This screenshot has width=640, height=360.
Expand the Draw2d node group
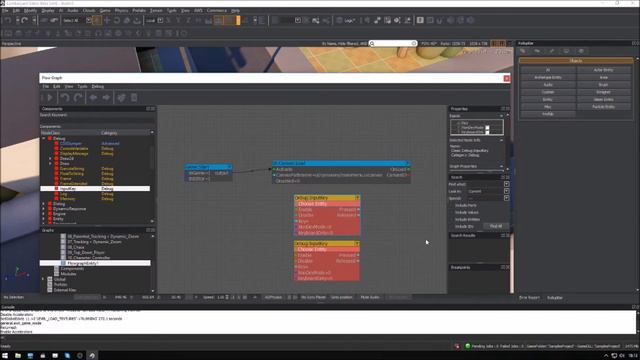[50, 158]
